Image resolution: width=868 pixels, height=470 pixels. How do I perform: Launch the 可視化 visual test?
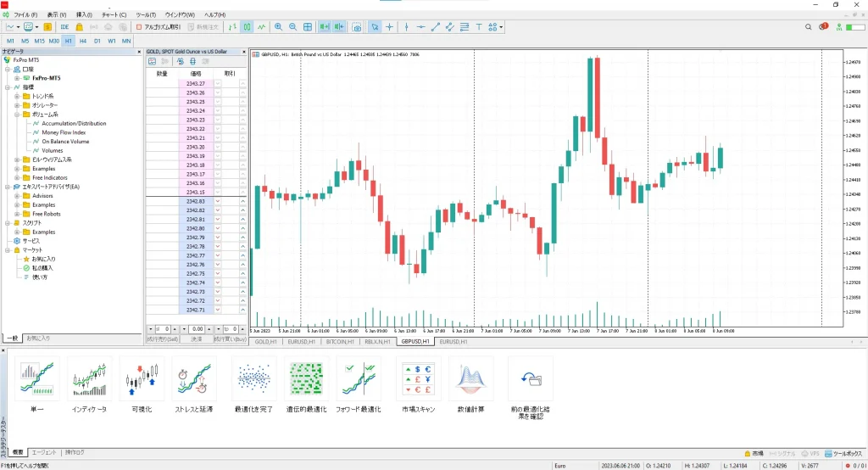coord(142,385)
